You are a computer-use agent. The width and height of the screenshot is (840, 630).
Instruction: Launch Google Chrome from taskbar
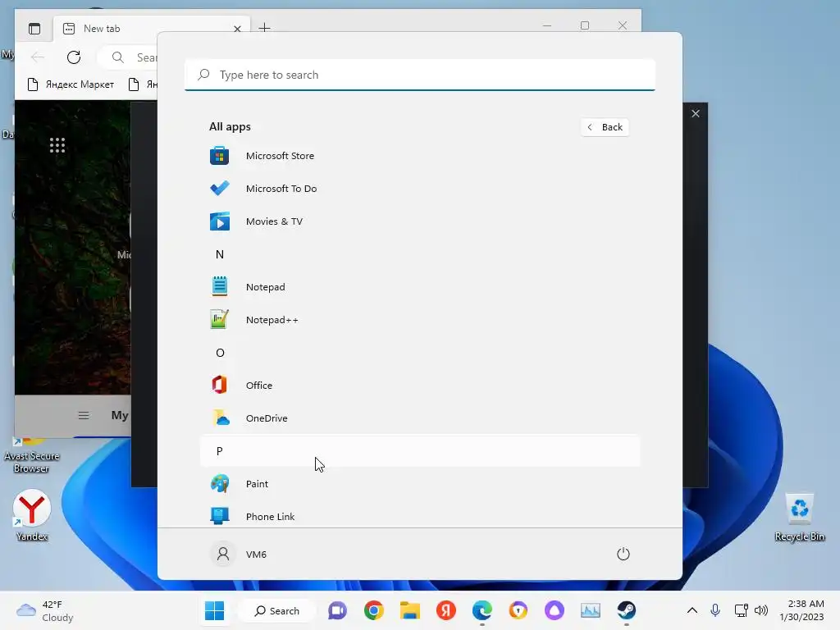click(x=374, y=610)
